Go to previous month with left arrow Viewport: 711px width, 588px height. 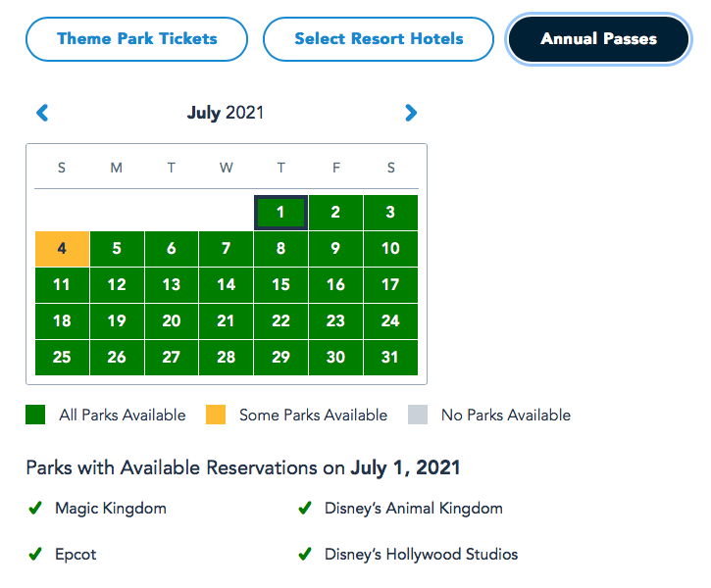point(42,114)
